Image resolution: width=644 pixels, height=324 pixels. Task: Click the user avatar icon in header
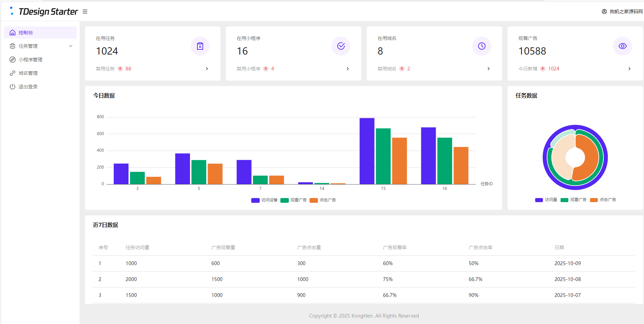[604, 12]
